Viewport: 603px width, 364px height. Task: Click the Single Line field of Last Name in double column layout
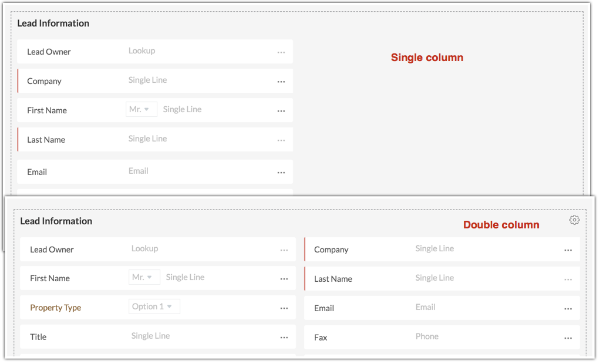[x=434, y=278]
